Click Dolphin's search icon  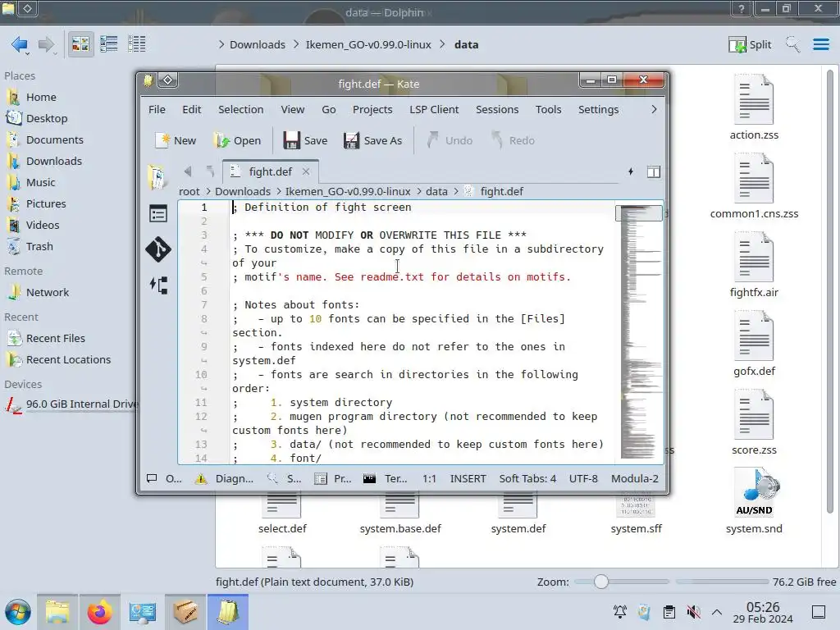[x=792, y=44]
